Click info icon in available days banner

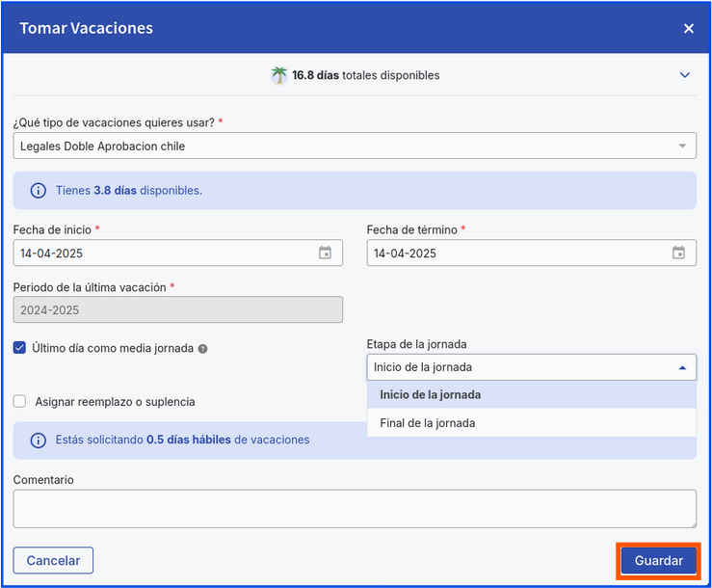tap(39, 191)
